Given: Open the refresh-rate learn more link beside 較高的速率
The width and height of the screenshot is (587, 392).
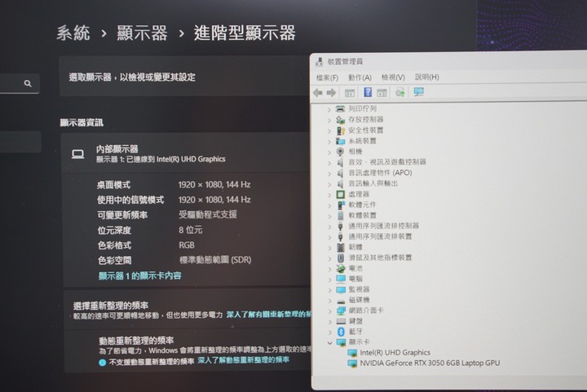Looking at the screenshot, I should [269, 315].
